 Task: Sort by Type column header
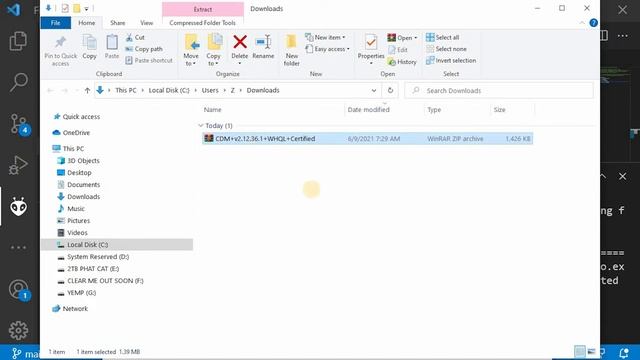tap(434, 109)
